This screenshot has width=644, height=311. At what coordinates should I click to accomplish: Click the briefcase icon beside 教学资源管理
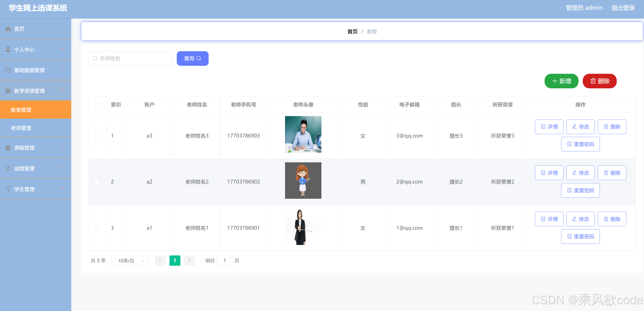(8, 91)
